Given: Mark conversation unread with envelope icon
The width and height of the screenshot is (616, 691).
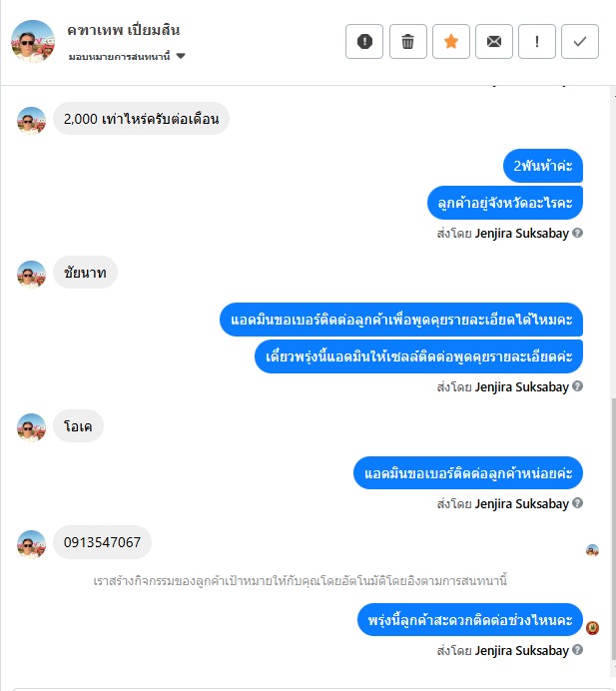Looking at the screenshot, I should point(493,42).
